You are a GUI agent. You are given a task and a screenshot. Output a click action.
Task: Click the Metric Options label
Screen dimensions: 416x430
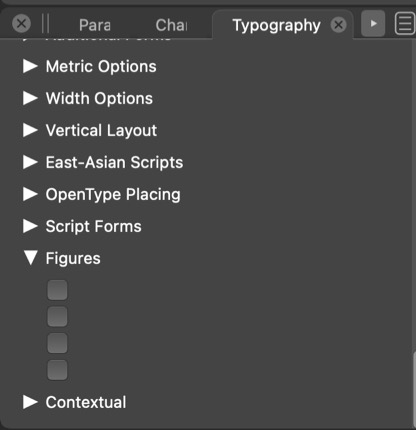(x=101, y=67)
